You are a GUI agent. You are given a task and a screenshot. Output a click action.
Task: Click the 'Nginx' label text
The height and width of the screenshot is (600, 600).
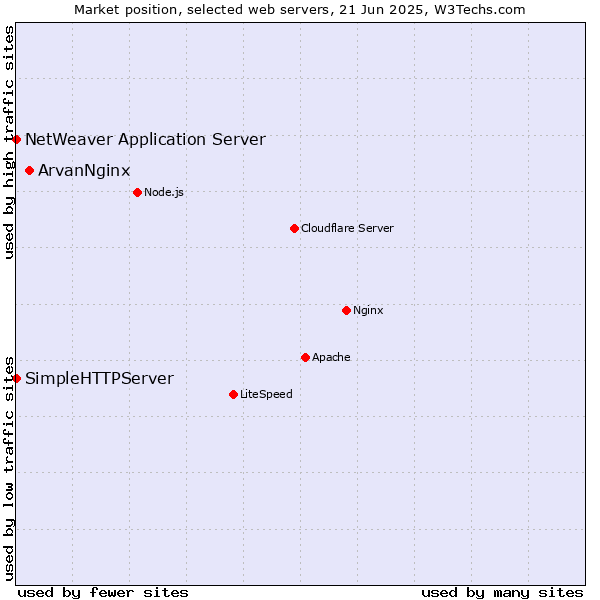point(368,310)
